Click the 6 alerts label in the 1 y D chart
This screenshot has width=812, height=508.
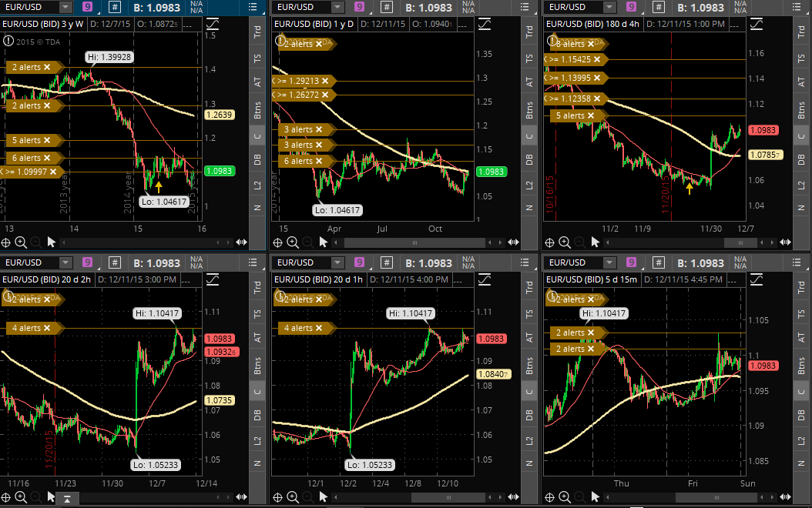tap(298, 161)
